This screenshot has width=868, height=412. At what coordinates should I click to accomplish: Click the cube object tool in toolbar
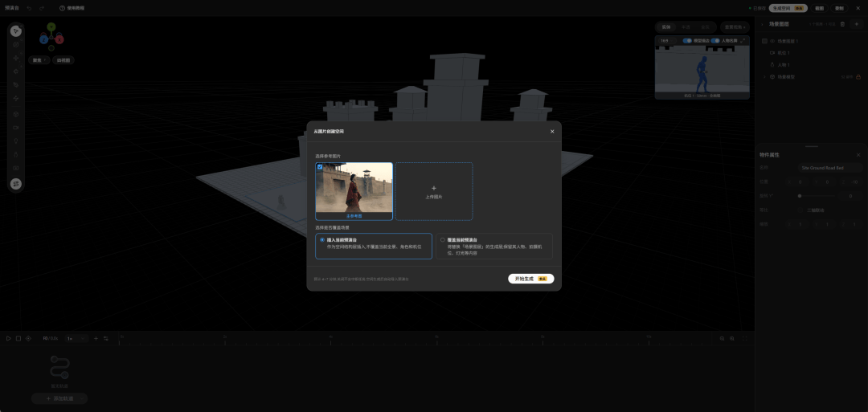[x=16, y=114]
